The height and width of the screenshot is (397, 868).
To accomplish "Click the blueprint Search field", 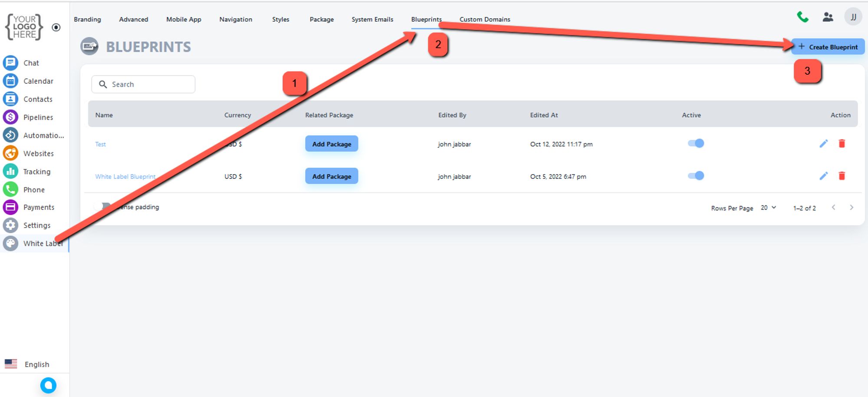I will click(x=143, y=84).
